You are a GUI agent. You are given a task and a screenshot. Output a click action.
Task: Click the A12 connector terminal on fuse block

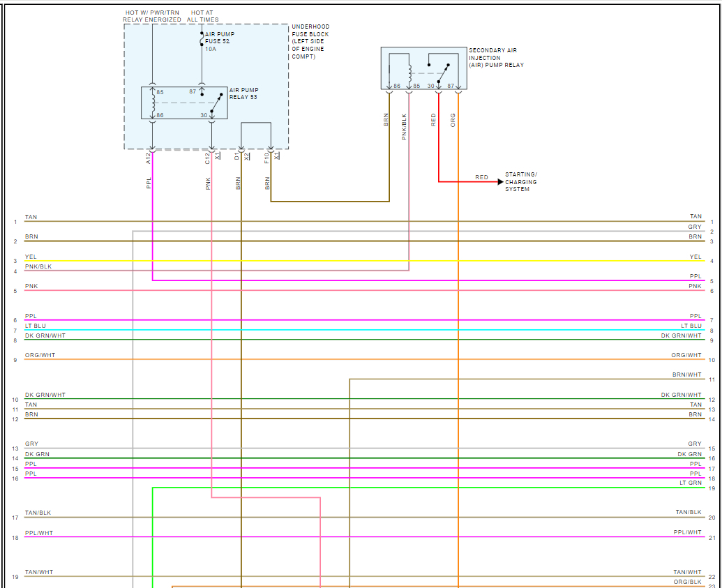click(152, 150)
